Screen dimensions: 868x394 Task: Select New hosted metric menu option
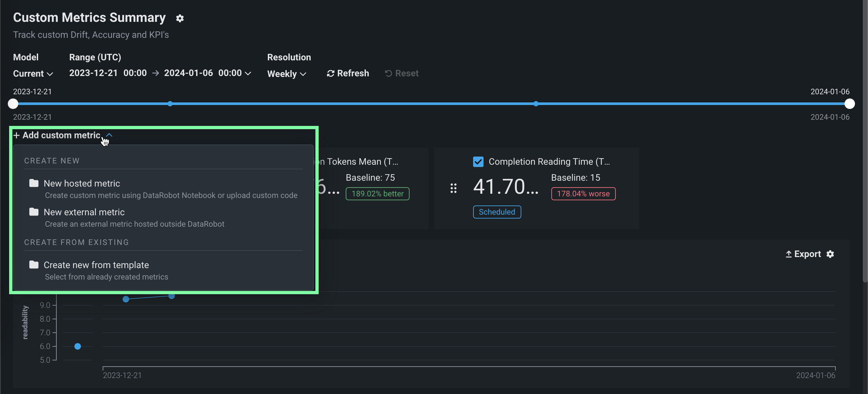pos(82,183)
